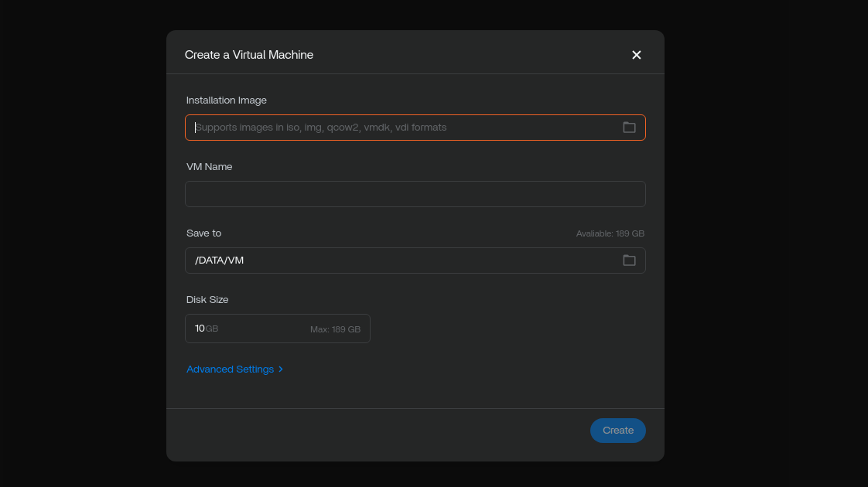Click the Save to label

tap(203, 233)
